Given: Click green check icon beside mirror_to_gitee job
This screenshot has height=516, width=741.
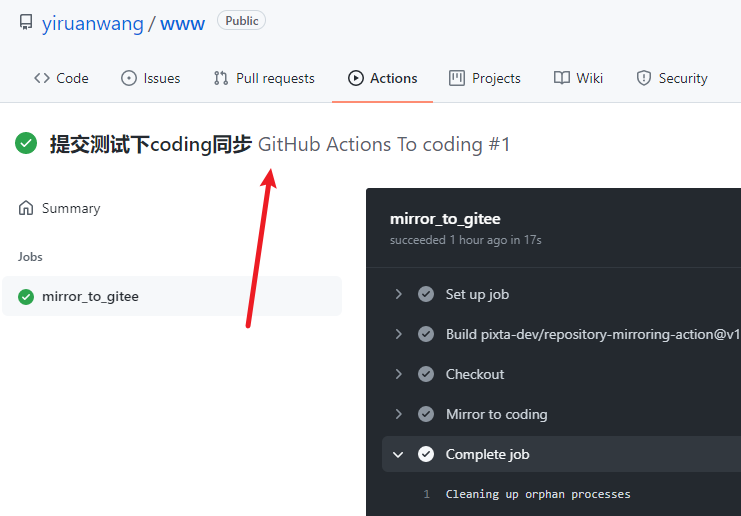Looking at the screenshot, I should tap(26, 297).
